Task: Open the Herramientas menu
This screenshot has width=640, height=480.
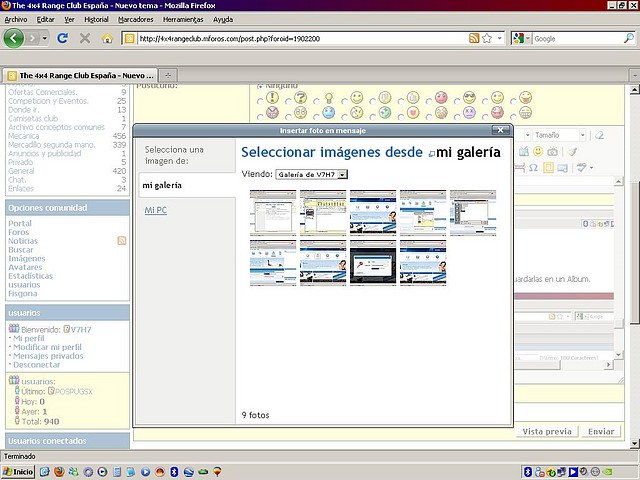Action: pyautogui.click(x=183, y=19)
